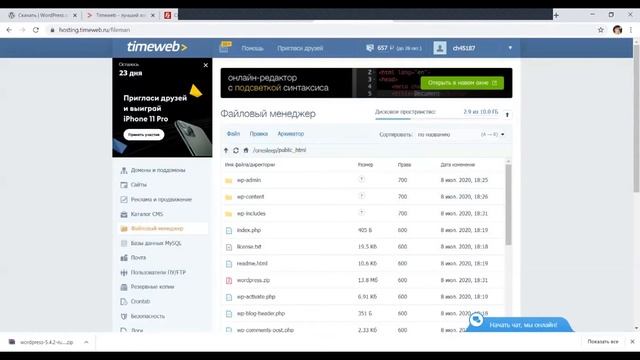
Task: Open Файл menu
Action: click(233, 134)
